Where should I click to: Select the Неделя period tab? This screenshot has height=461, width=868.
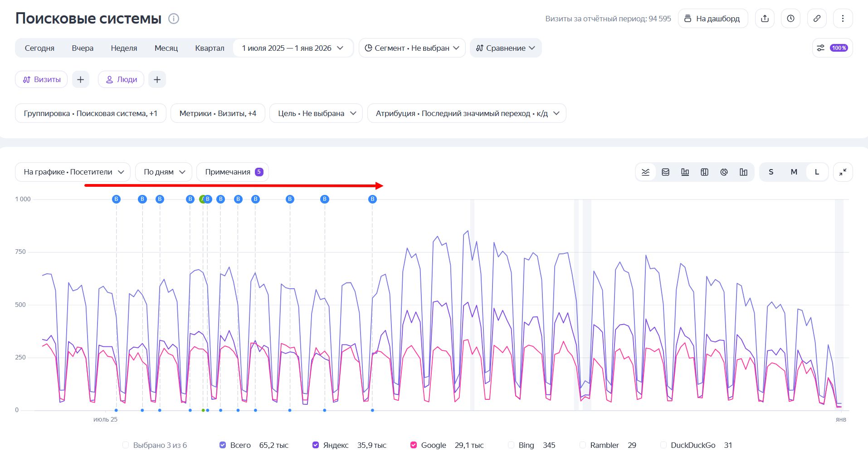124,48
